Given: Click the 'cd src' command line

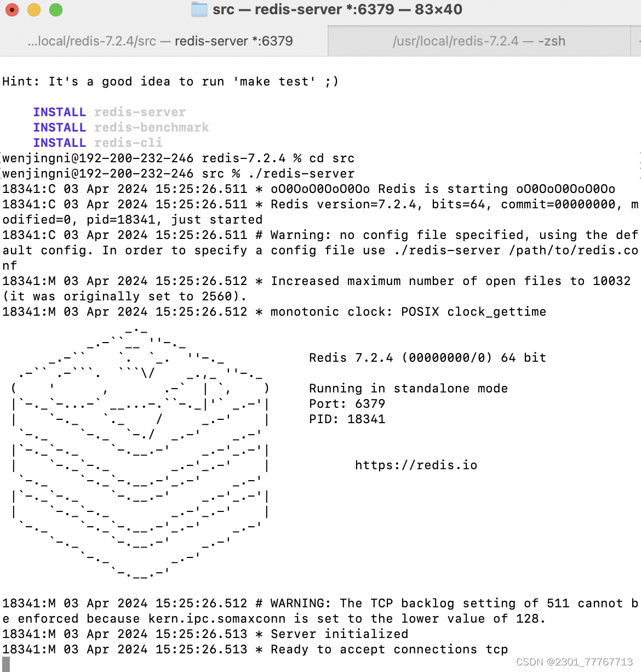Looking at the screenshot, I should [179, 158].
